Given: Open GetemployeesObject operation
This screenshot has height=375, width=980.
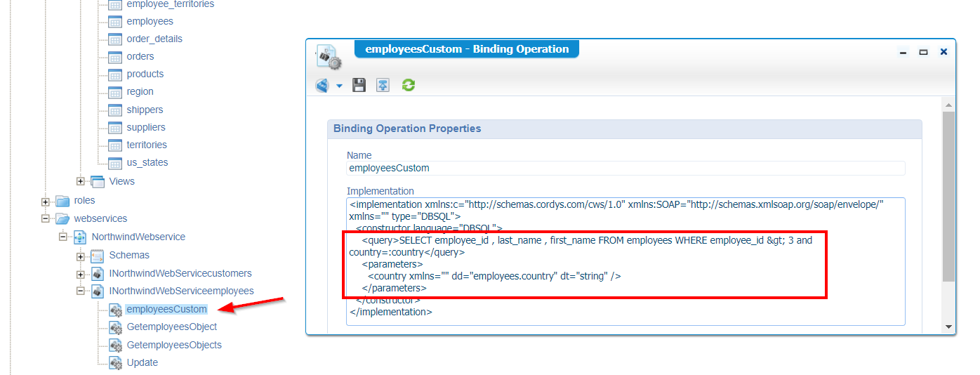Looking at the screenshot, I should click(x=172, y=327).
